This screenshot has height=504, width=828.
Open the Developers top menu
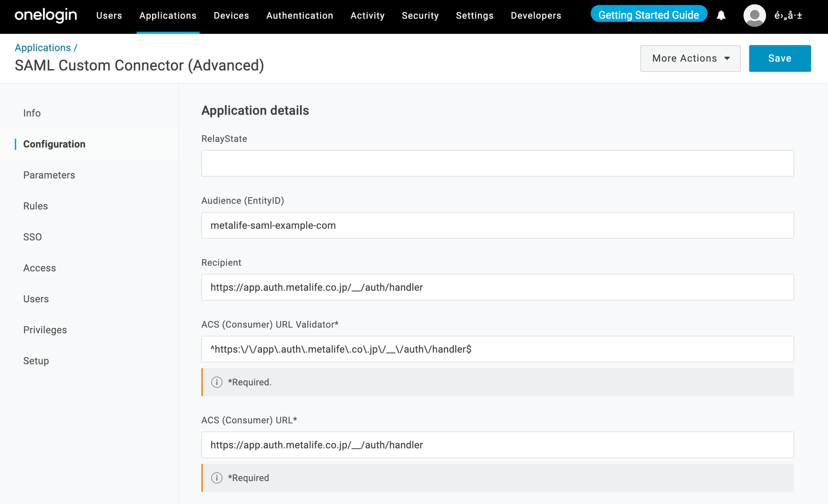(536, 15)
